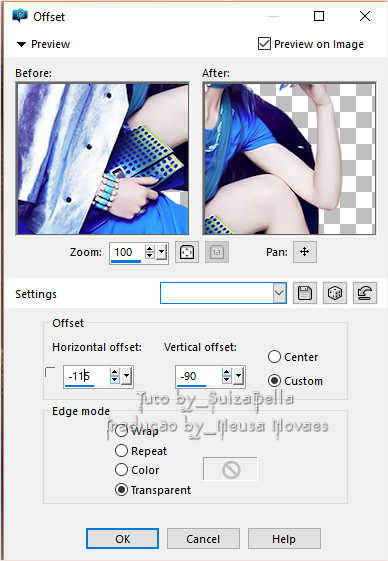The image size is (388, 561).
Task: Decrease Zoom with the down arrow
Action: pyautogui.click(x=150, y=255)
